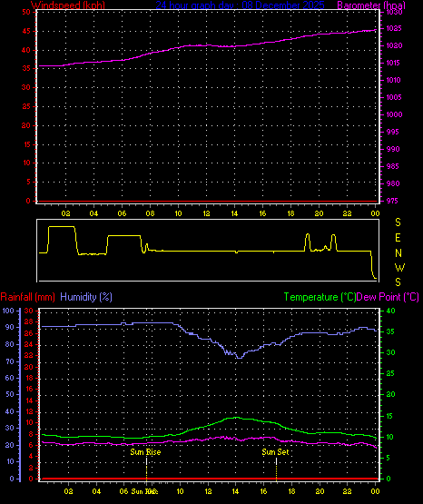Select the 28 value on the rainfall axis
This screenshot has width=423, height=504.
(x=29, y=321)
